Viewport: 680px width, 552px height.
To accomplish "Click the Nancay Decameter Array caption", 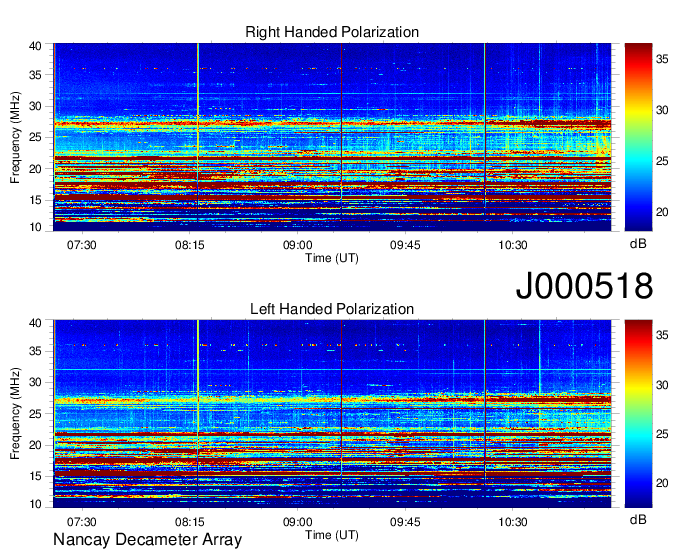I will [x=147, y=540].
